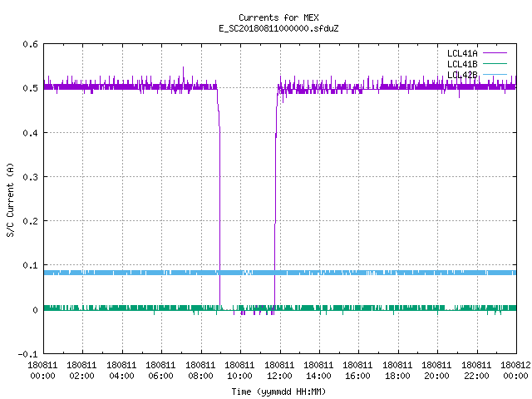Screen dimensions: 532x399
Task: Click the LCL42B legend label
Action: (x=462, y=75)
